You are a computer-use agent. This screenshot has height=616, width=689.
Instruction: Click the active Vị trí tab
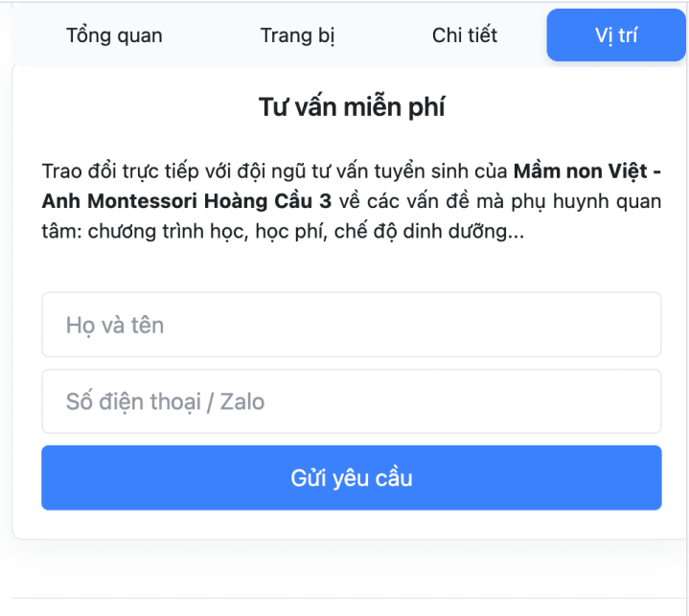pos(616,35)
